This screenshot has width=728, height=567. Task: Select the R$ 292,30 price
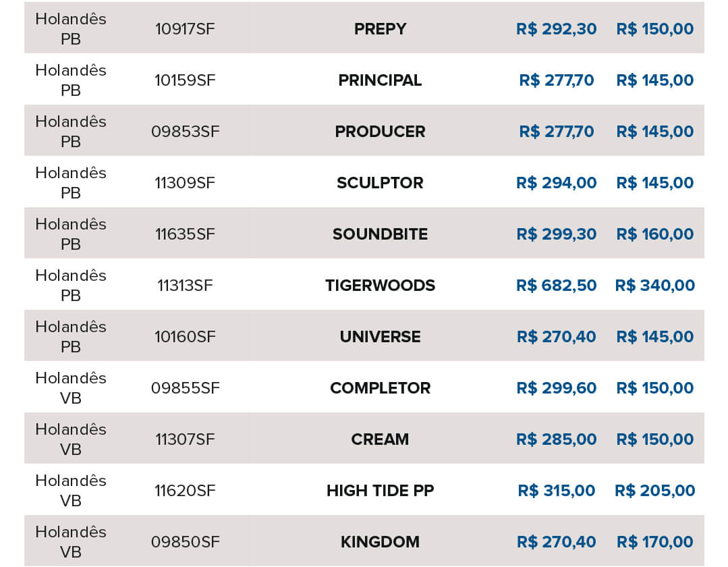coord(556,29)
